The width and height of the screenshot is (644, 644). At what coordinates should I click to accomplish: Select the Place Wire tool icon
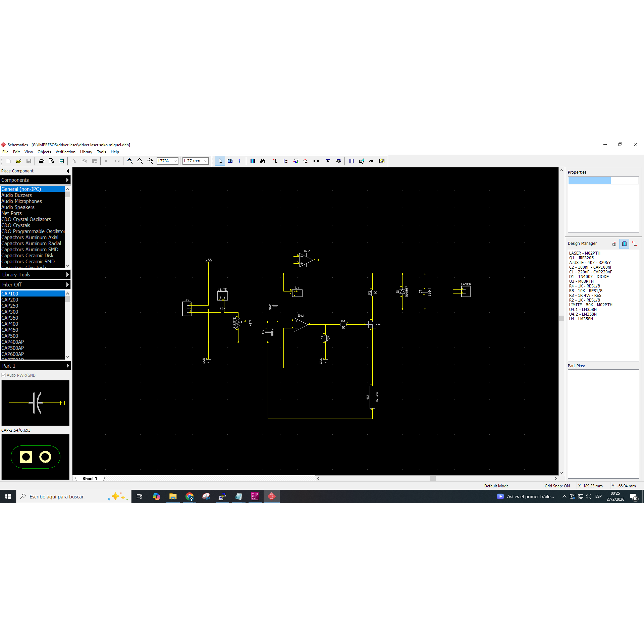[276, 161]
